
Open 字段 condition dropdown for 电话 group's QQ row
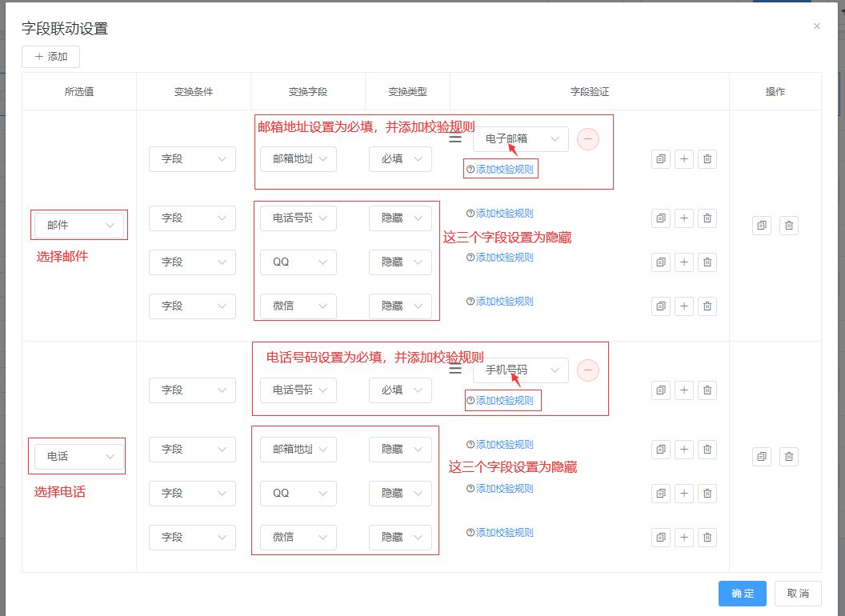coord(192,494)
